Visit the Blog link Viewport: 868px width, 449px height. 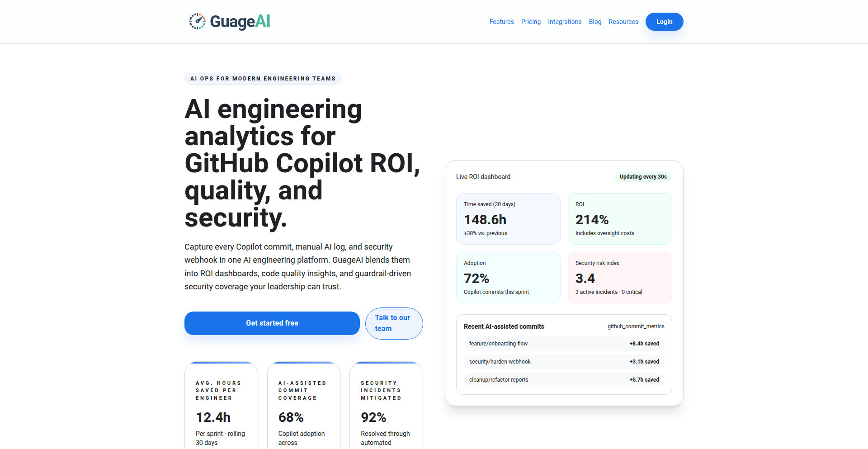point(595,22)
